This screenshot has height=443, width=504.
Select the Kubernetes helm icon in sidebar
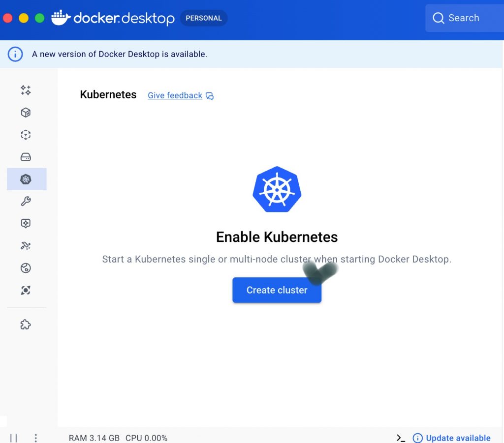point(26,179)
